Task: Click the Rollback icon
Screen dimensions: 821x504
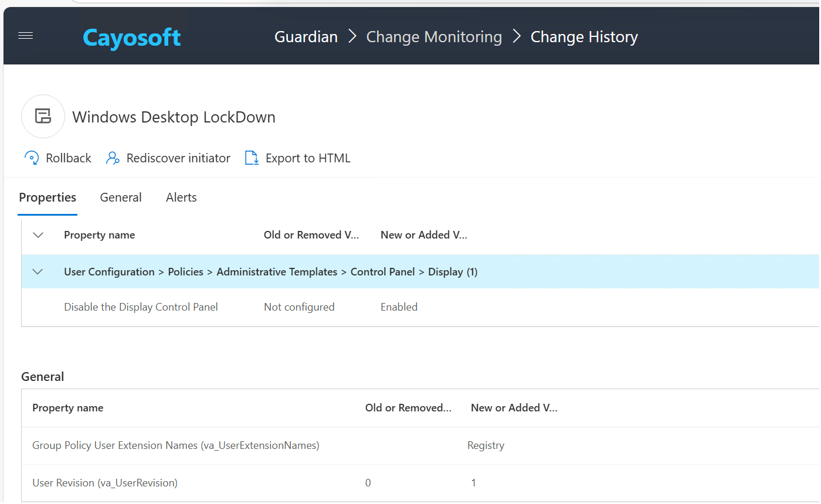Action: 32,158
